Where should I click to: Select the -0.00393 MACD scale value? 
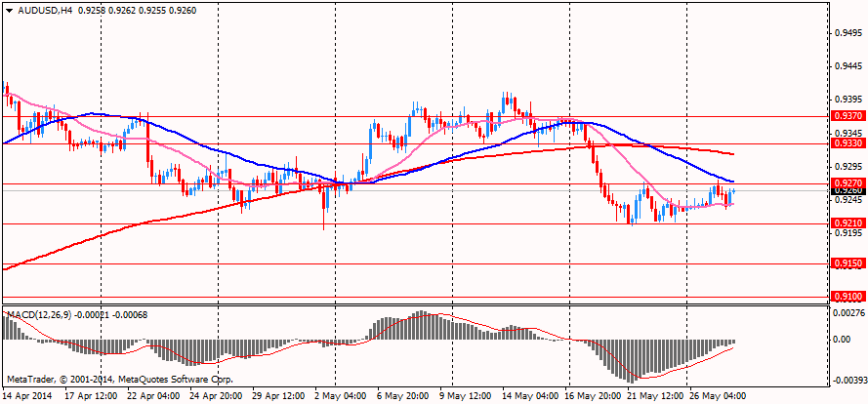coord(847,382)
